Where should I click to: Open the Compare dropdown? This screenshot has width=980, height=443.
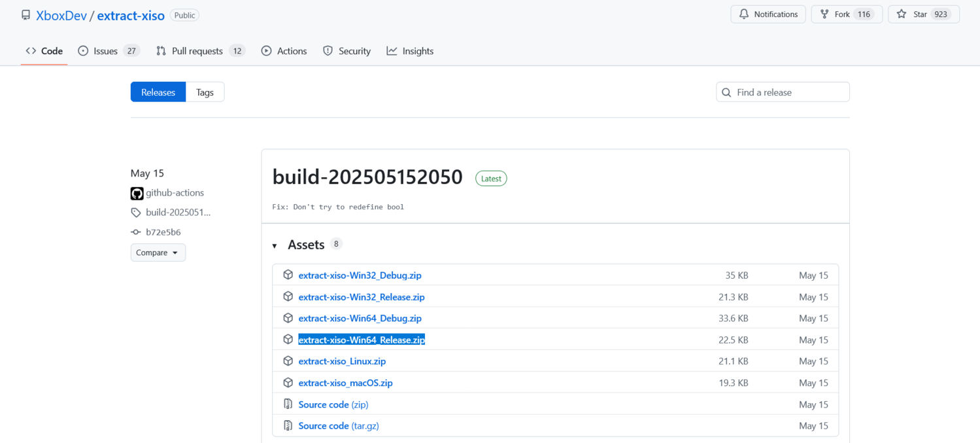tap(158, 253)
